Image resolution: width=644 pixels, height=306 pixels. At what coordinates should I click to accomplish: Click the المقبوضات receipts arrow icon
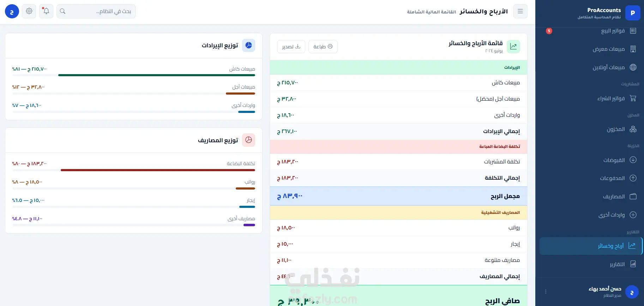point(633,160)
